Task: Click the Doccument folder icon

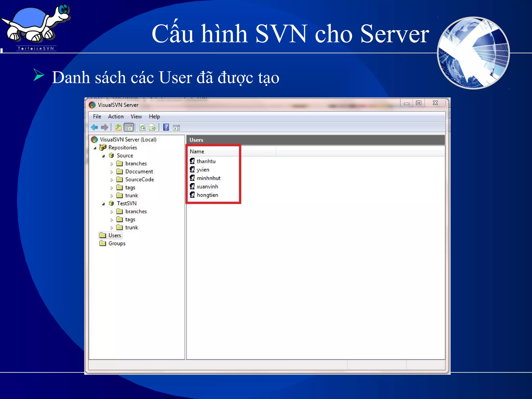Action: coord(119,171)
